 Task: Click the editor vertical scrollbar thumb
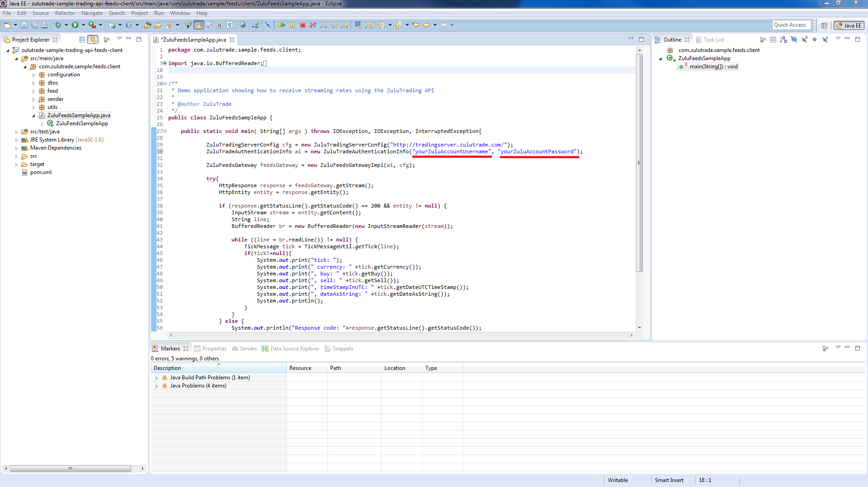point(639,163)
